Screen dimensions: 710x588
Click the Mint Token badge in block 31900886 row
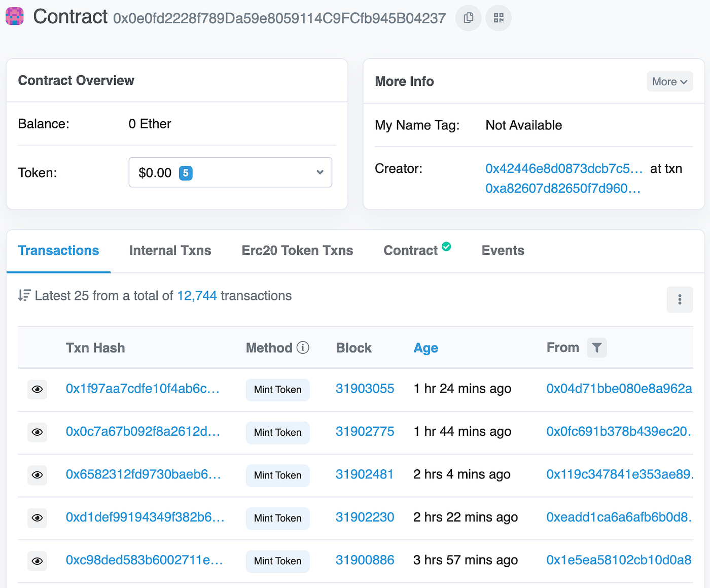277,561
